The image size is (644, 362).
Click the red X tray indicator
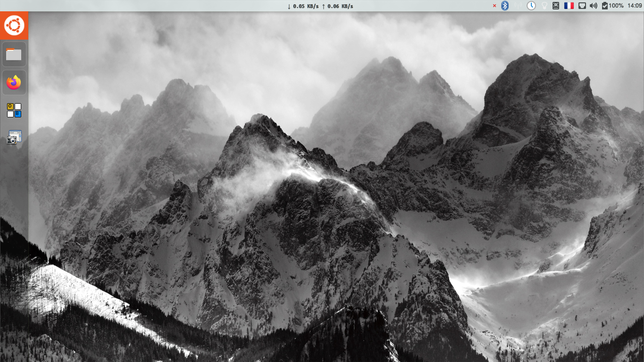(x=494, y=6)
